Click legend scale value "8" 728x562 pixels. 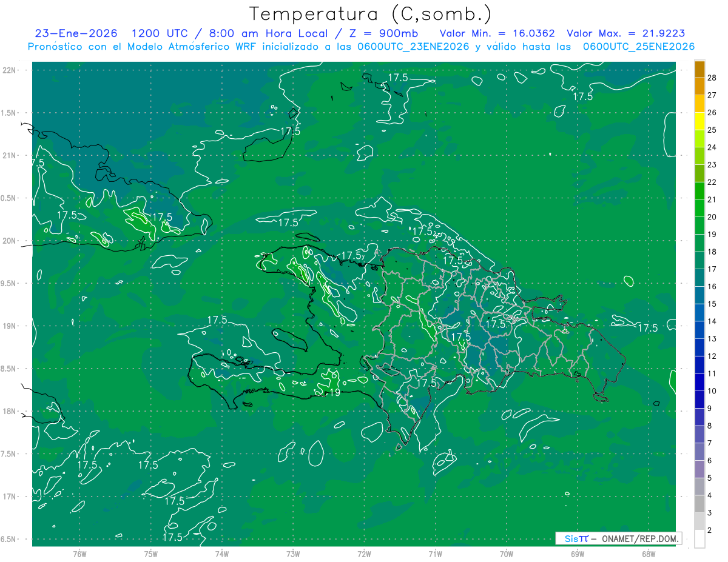click(710, 426)
